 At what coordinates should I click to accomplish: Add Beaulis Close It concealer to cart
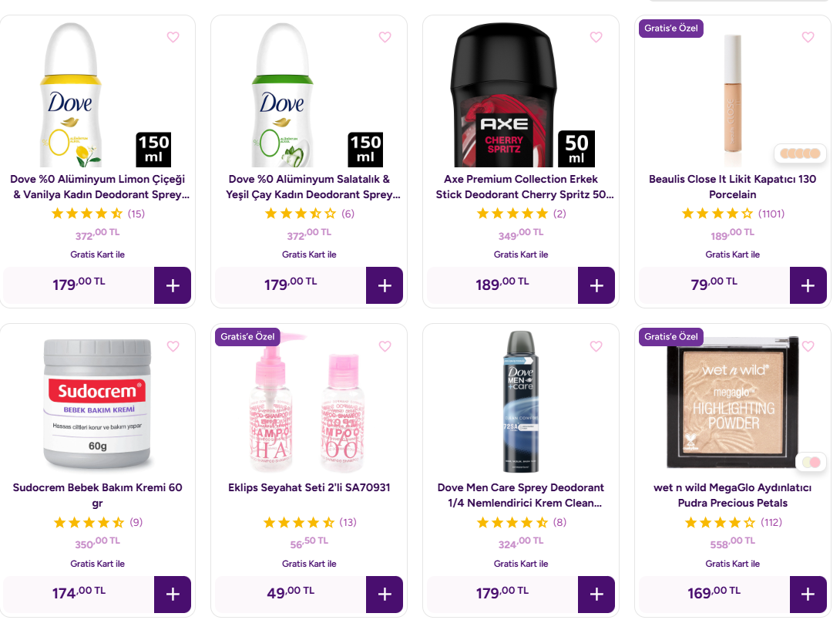pyautogui.click(x=808, y=285)
